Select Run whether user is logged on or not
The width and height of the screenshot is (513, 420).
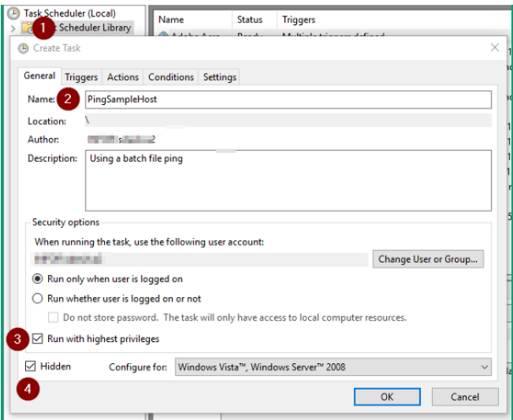click(37, 299)
